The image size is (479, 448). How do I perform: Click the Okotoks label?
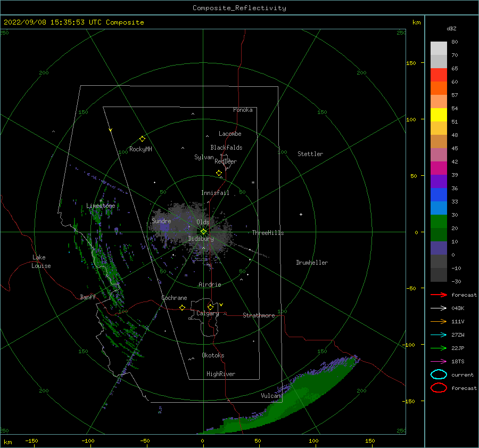click(x=213, y=355)
